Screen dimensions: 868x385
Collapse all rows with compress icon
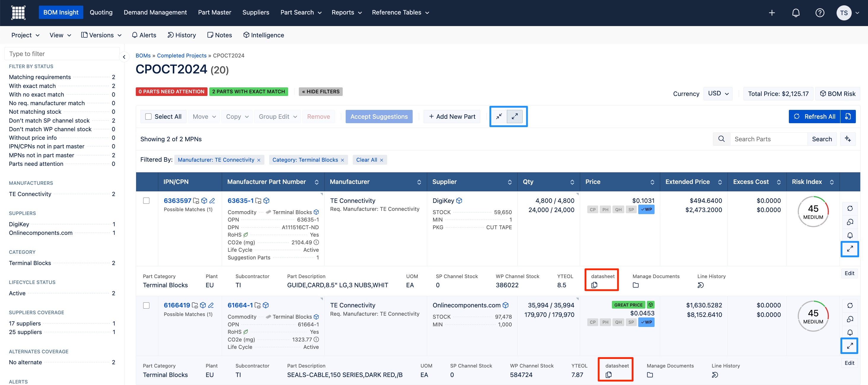coord(499,116)
